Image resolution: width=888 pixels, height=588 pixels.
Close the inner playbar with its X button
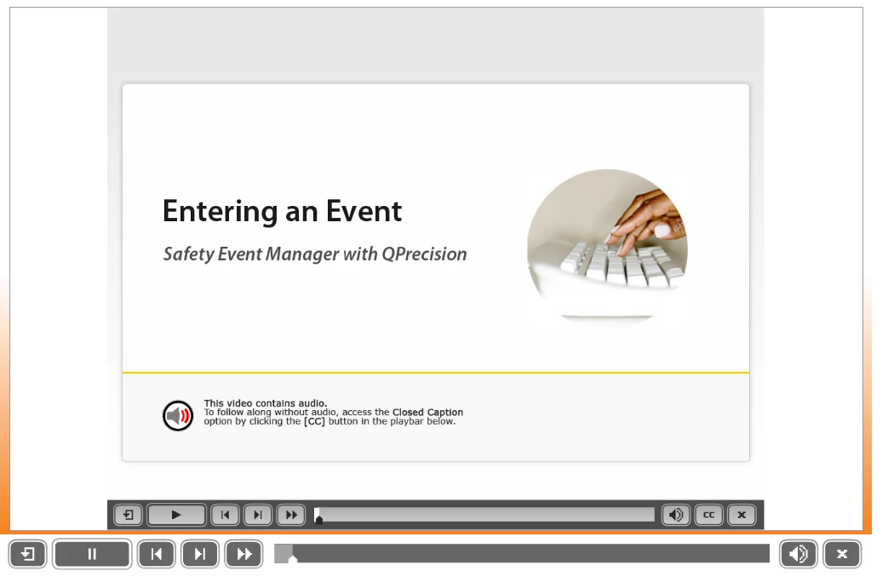coord(742,515)
